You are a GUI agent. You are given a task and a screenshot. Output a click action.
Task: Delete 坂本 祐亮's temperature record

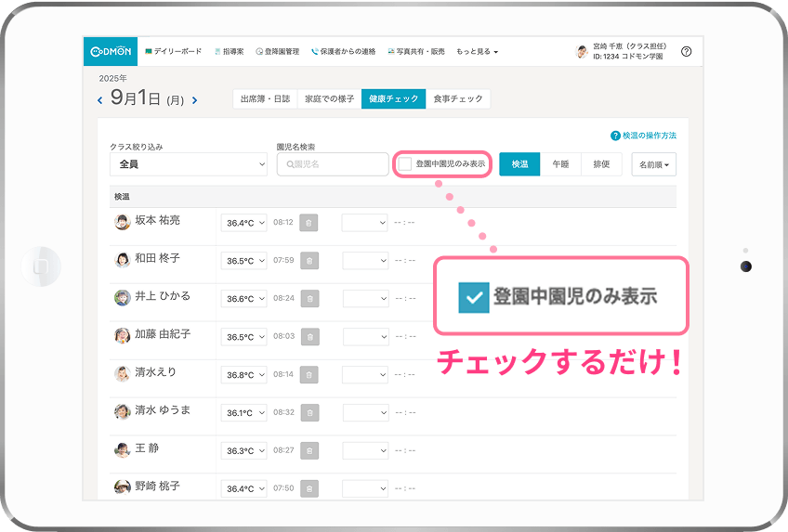coord(309,223)
